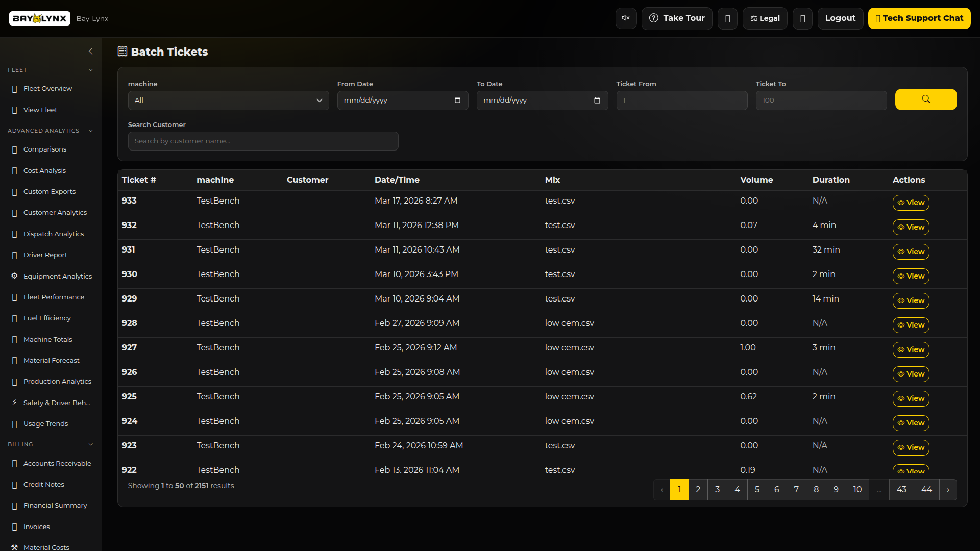The width and height of the screenshot is (980, 551).
Task: Collapse the sidebar with the left chevron
Action: click(x=91, y=51)
